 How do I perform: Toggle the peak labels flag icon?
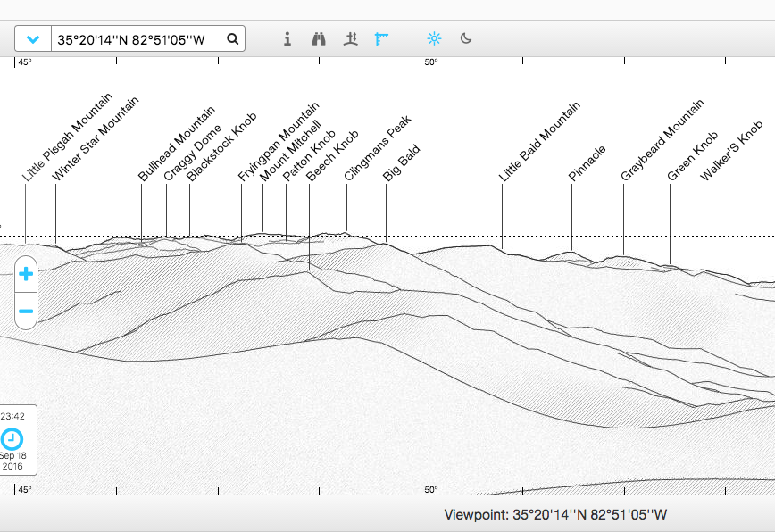point(382,39)
